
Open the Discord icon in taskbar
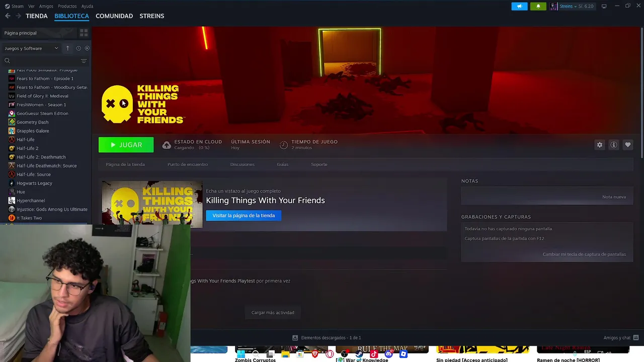(x=388, y=354)
